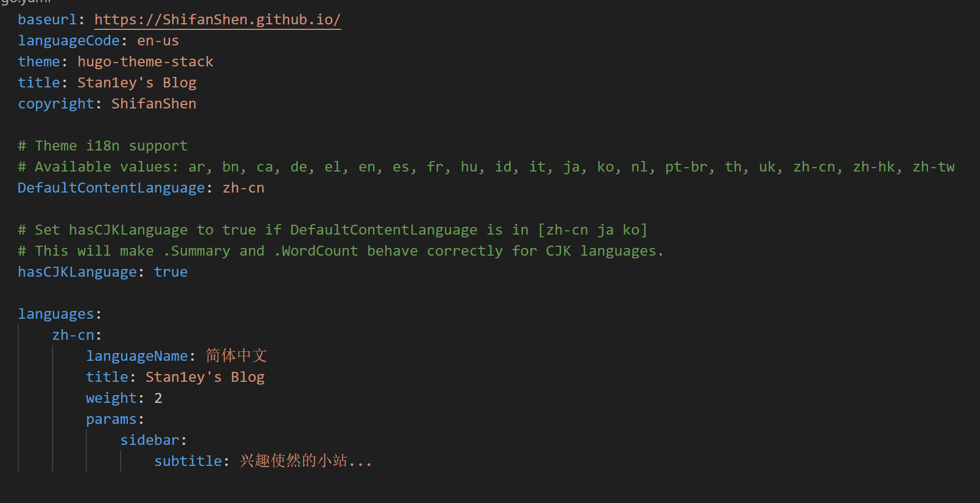This screenshot has height=503, width=980.
Task: Click the languages key
Action: tap(56, 314)
